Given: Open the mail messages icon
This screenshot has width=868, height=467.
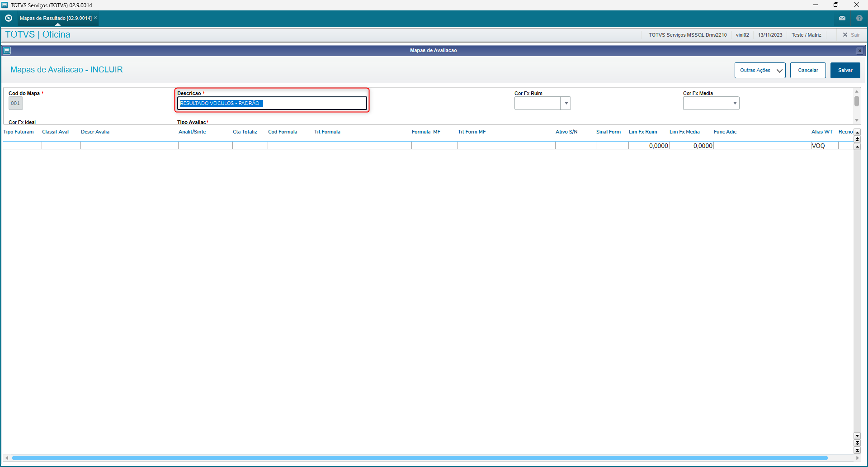Looking at the screenshot, I should [842, 18].
